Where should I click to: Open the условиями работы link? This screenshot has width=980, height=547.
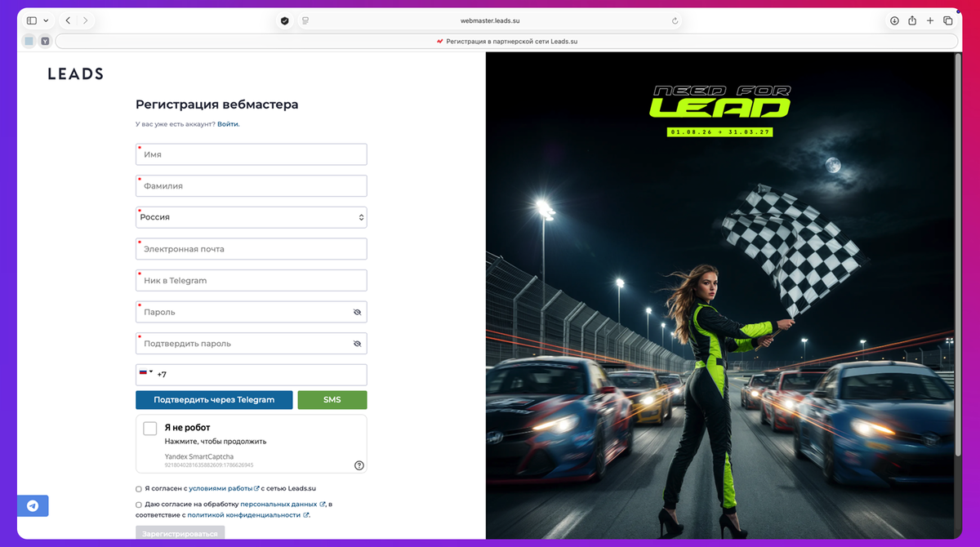tap(224, 488)
